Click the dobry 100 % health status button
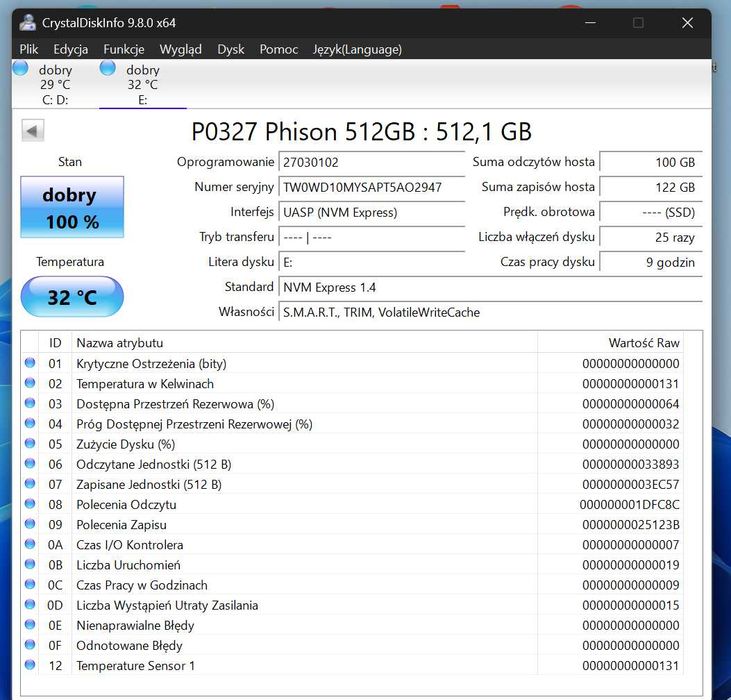 tap(72, 207)
